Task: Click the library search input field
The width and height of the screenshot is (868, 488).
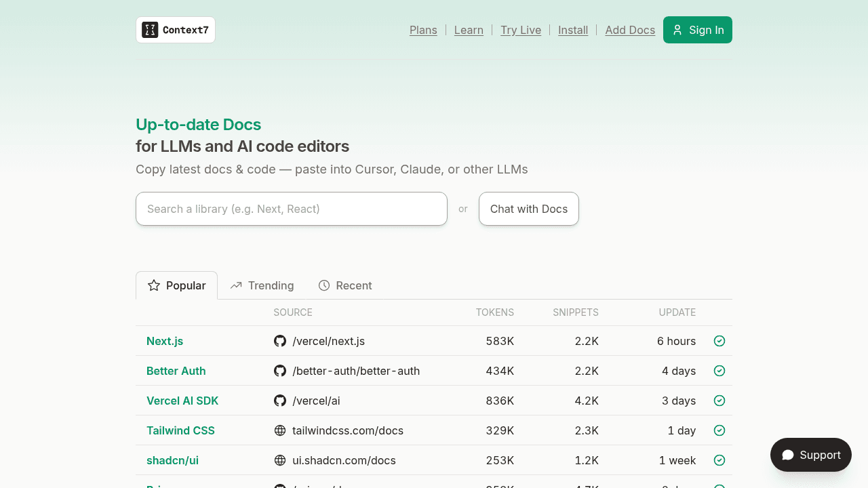Action: (292, 209)
